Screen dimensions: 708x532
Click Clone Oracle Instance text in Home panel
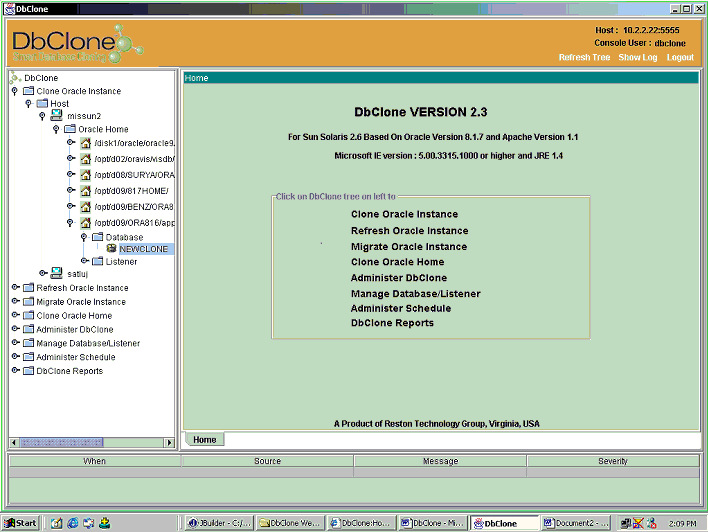[404, 214]
